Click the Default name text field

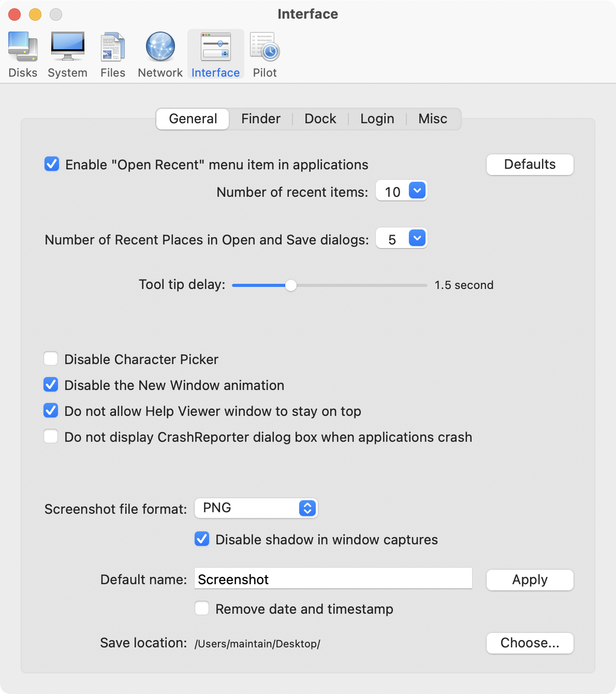[x=333, y=579]
